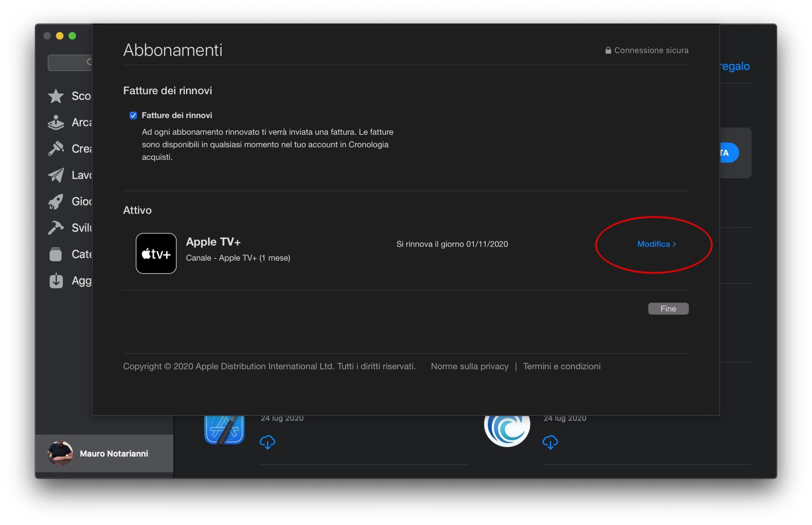This screenshot has height=525, width=812.
Task: Select the Gioca rocket icon
Action: point(56,202)
